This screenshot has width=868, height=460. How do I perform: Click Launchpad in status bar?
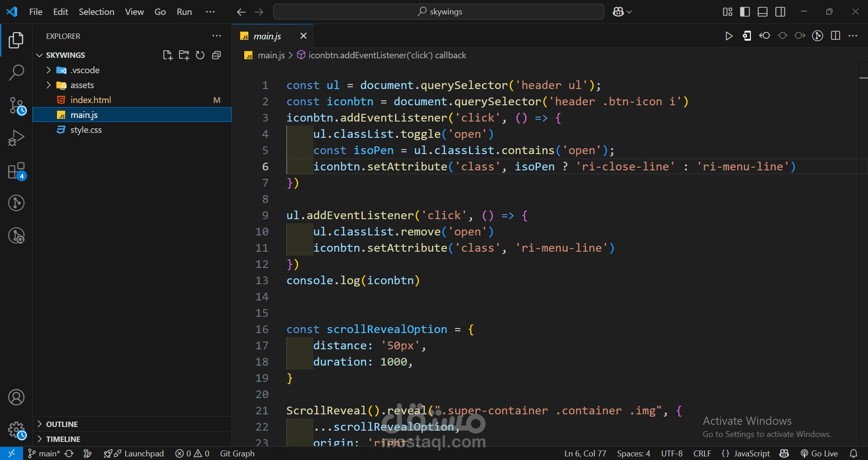[134, 453]
